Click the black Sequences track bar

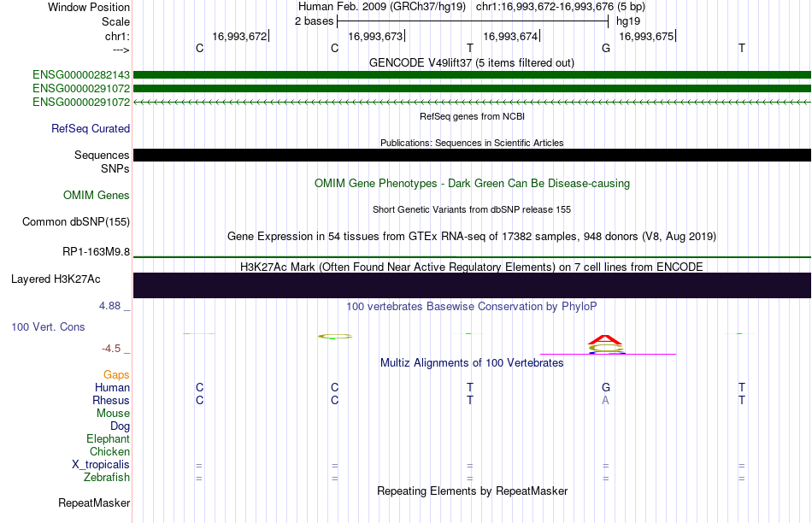[x=472, y=155]
